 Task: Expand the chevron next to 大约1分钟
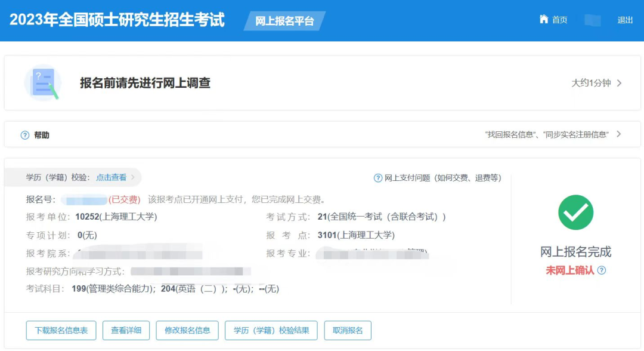(x=620, y=83)
